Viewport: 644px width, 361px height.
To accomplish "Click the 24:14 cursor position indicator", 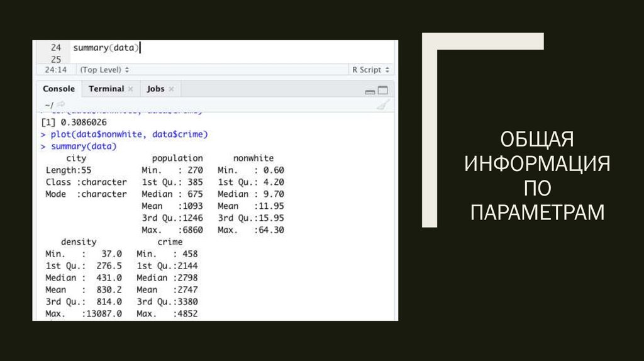I will [55, 70].
